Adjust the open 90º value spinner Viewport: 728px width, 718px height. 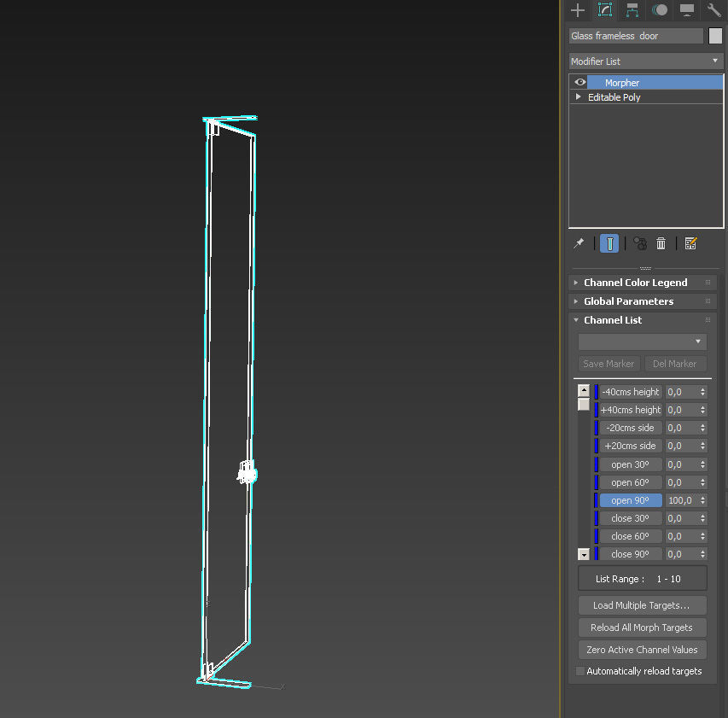tap(702, 500)
